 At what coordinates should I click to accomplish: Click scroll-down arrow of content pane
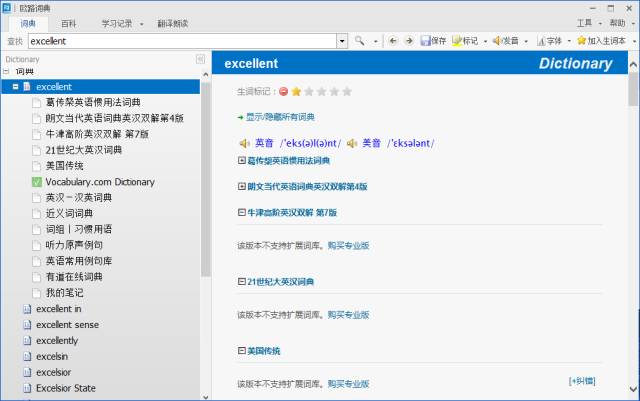pos(633,389)
